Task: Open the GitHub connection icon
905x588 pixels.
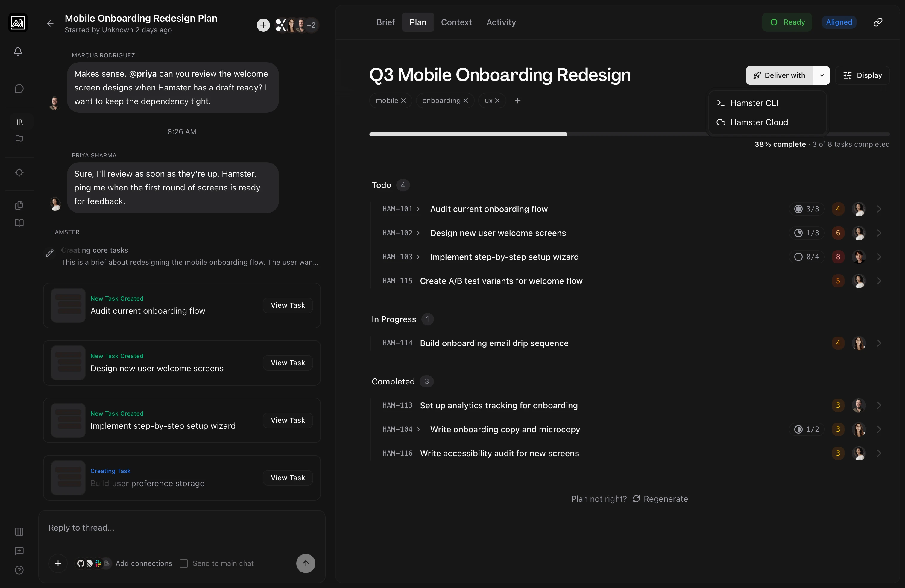Action: click(80, 564)
